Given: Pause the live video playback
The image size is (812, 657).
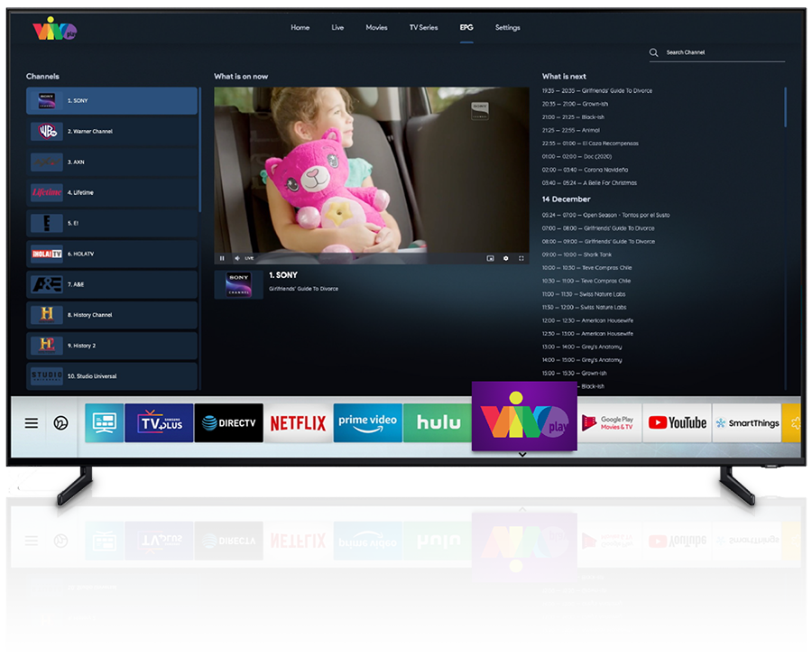Looking at the screenshot, I should [223, 258].
